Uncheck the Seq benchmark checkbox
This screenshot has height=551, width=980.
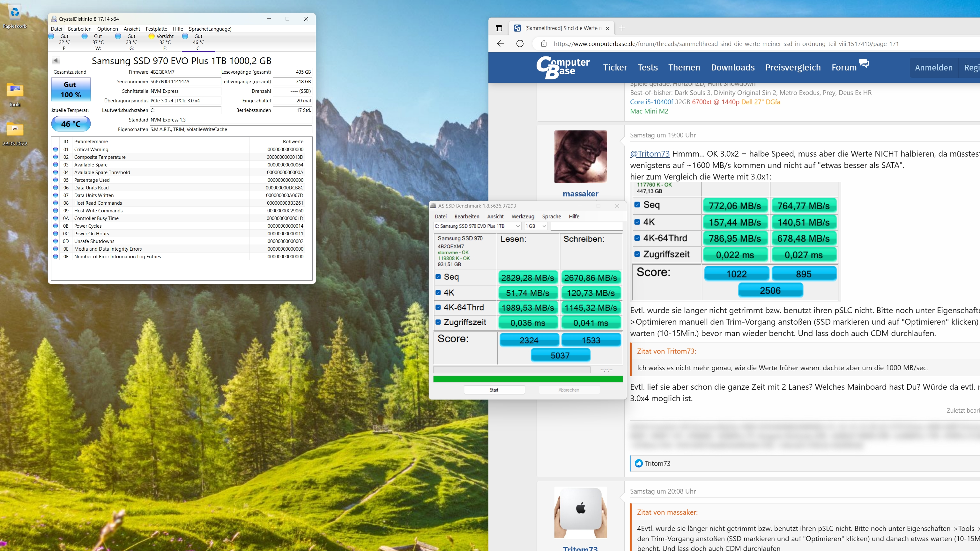[x=438, y=277]
